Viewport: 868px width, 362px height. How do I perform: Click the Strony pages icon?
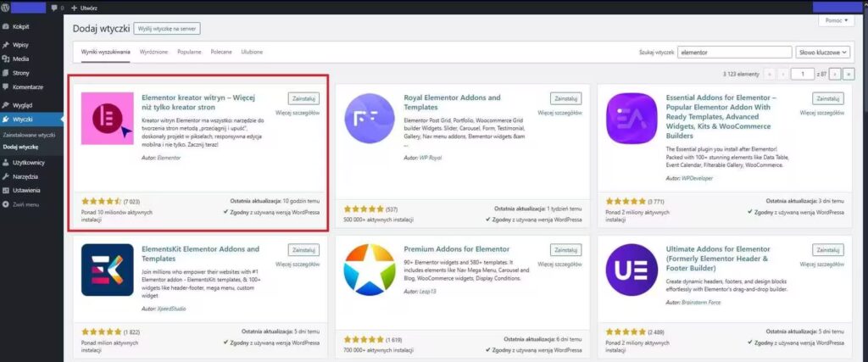[x=6, y=73]
